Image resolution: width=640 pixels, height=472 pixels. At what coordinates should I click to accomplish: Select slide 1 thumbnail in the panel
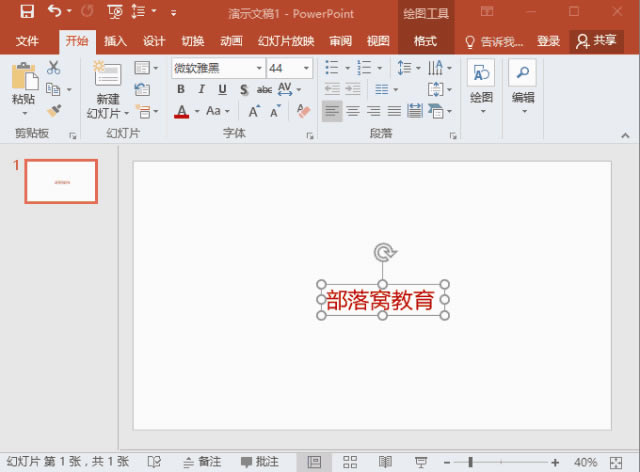click(61, 181)
